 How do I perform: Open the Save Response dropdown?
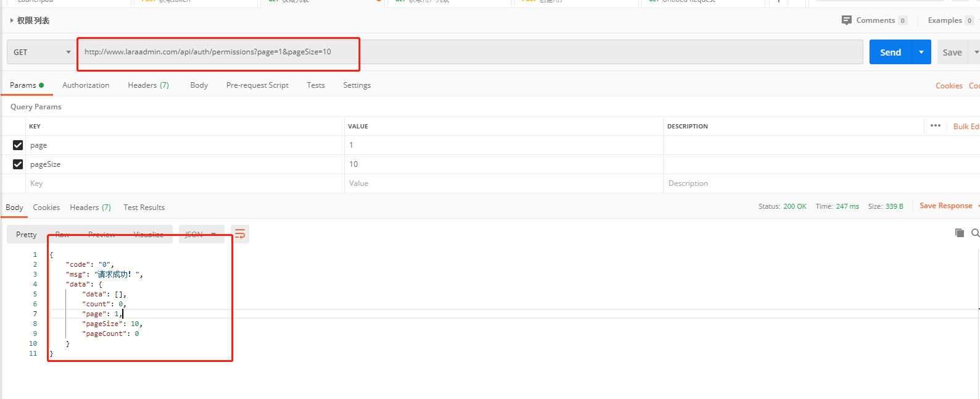pyautogui.click(x=949, y=206)
